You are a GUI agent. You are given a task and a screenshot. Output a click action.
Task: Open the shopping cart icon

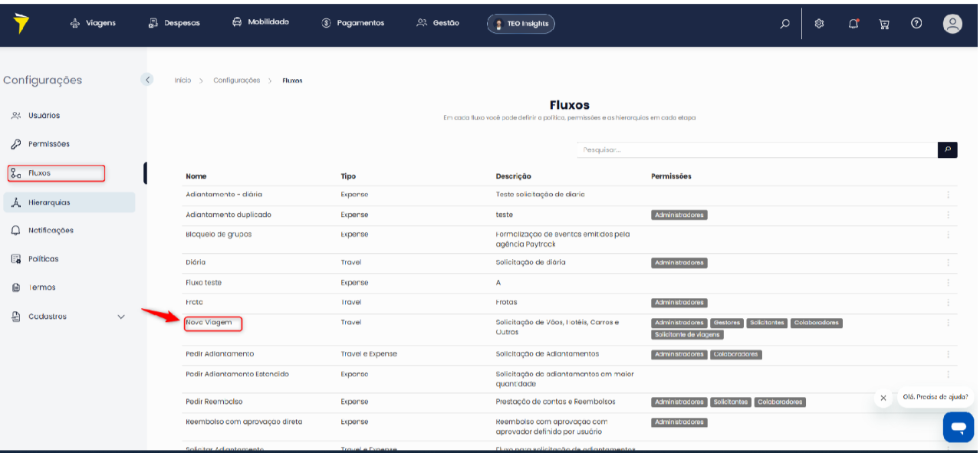(x=884, y=24)
